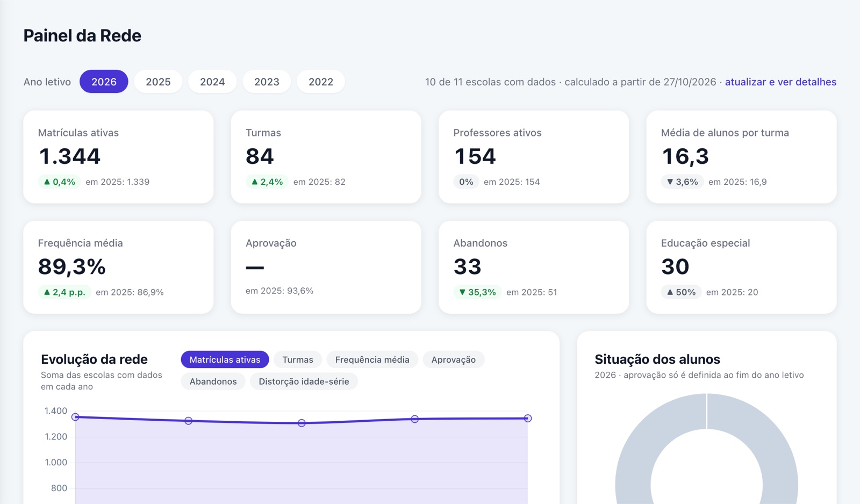Image resolution: width=860 pixels, height=504 pixels.
Task: Click 'em 2025: 51' text
Action: (x=532, y=292)
